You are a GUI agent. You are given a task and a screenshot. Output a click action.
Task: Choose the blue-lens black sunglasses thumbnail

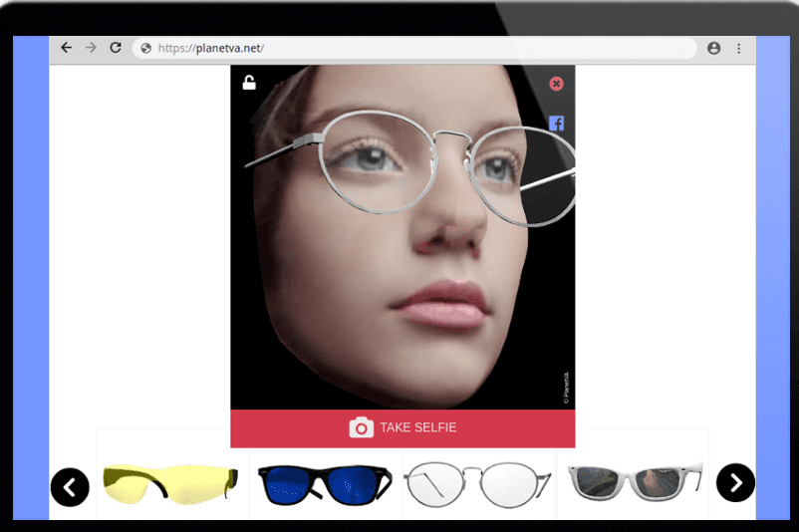click(325, 484)
